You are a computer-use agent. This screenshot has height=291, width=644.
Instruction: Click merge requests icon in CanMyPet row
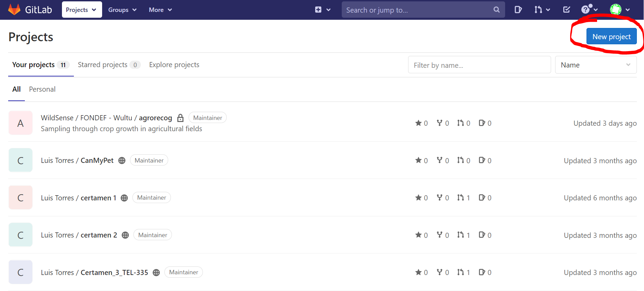coord(461,160)
